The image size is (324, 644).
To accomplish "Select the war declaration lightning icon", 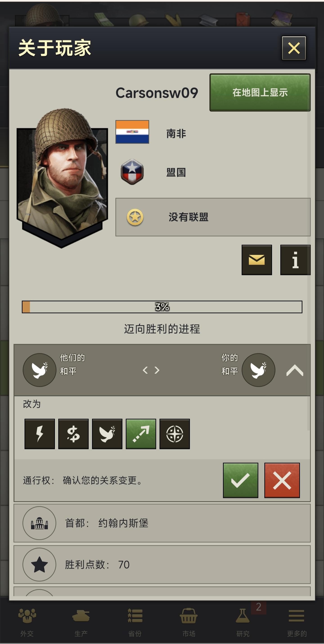I will 40,434.
